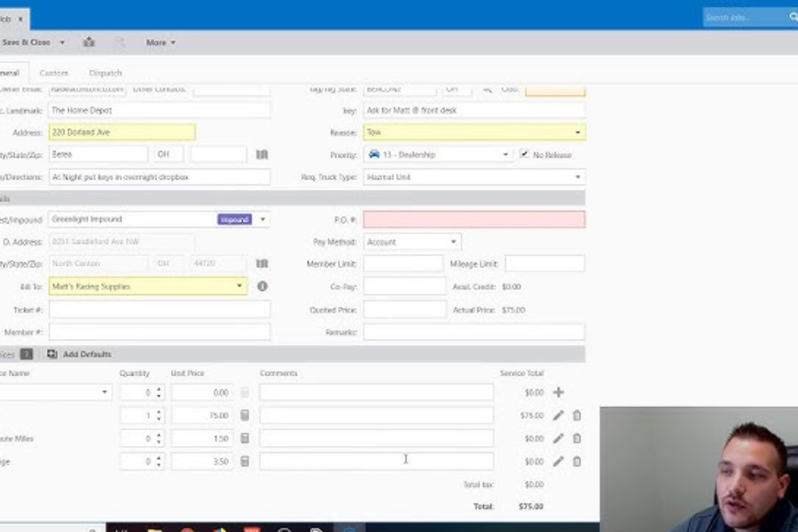Open the Save & Close dropdown arrow
Screen dimensions: 798x532
[62, 43]
